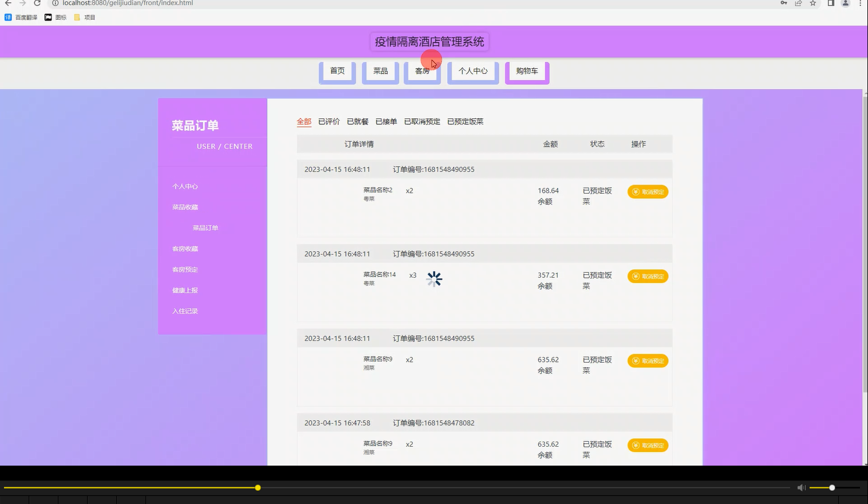Go back with the browser back arrow
The image size is (868, 504).
click(8, 3)
